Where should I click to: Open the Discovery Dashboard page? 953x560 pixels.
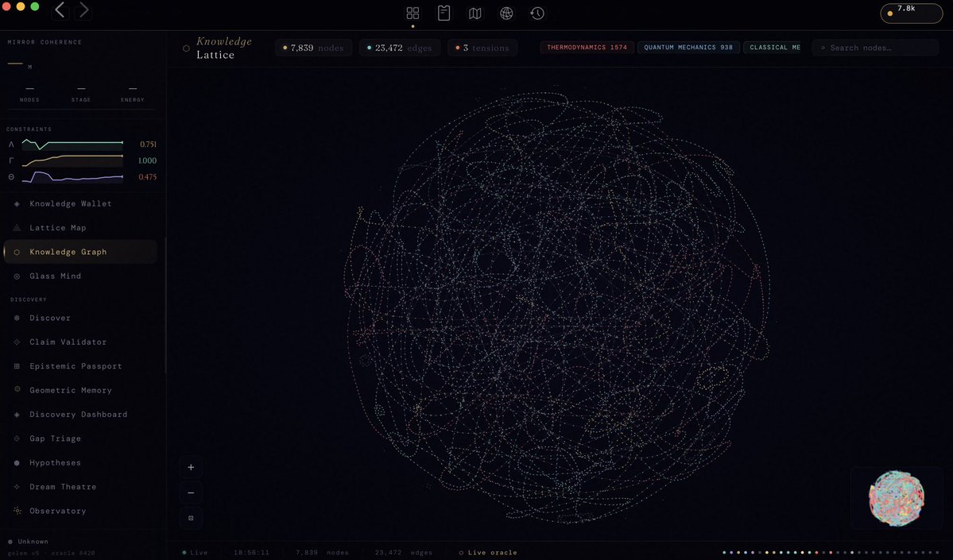tap(80, 414)
